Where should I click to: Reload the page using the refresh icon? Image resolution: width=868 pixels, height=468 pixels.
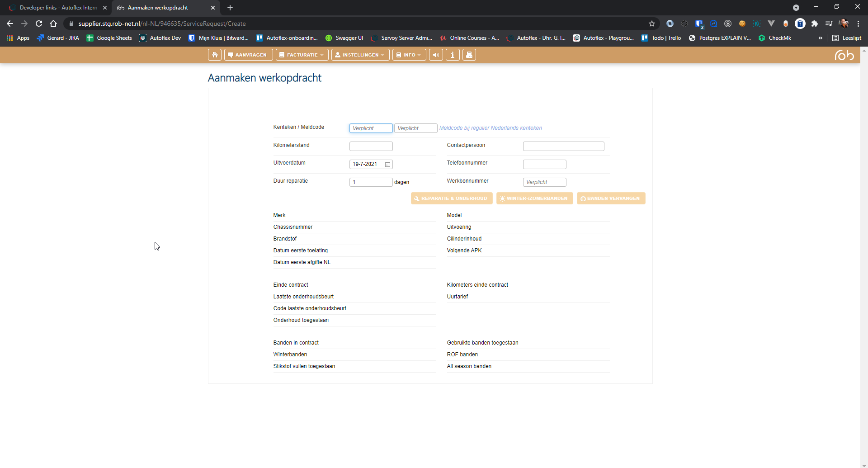click(x=39, y=24)
